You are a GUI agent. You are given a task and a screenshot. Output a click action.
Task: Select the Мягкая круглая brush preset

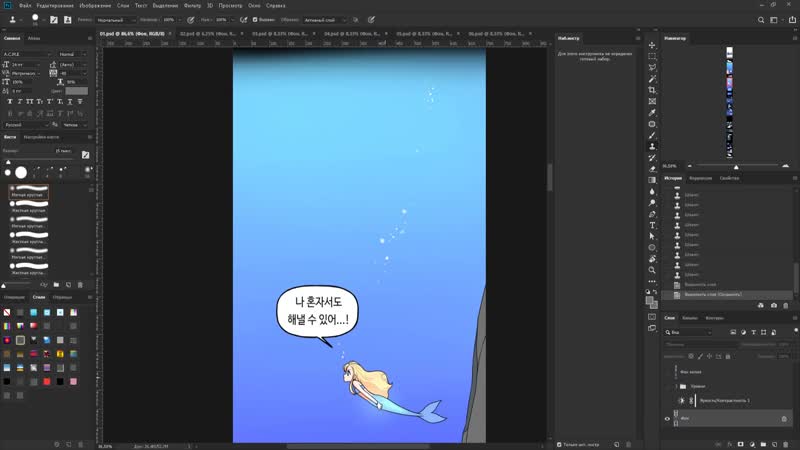click(x=29, y=191)
